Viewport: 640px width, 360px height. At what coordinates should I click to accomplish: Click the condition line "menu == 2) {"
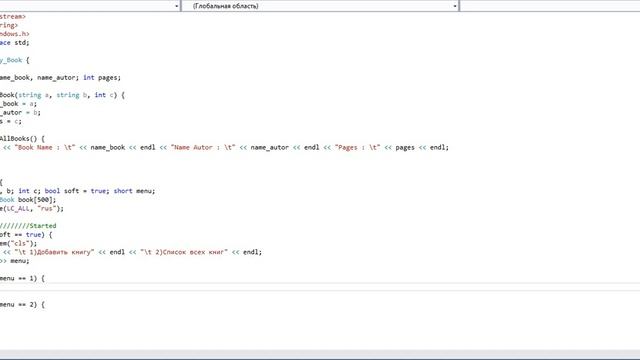click(22, 304)
